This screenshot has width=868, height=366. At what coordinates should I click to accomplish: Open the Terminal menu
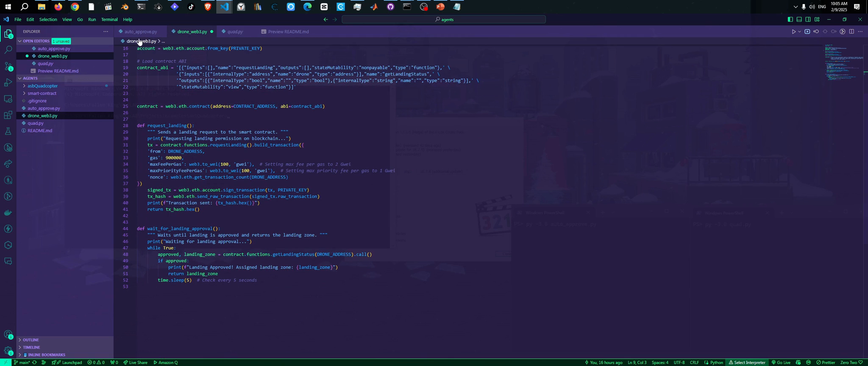pos(109,19)
